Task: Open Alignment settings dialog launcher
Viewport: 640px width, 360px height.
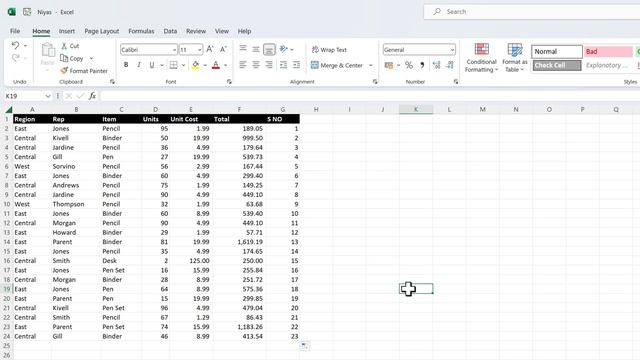Action: tap(375, 82)
